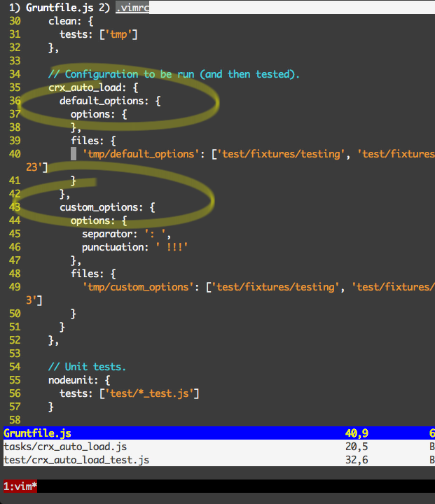Click the clean key on line 30

62,21
